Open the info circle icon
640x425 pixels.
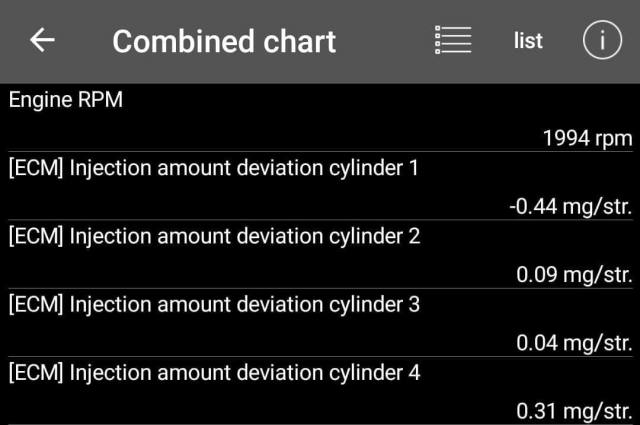(602, 40)
